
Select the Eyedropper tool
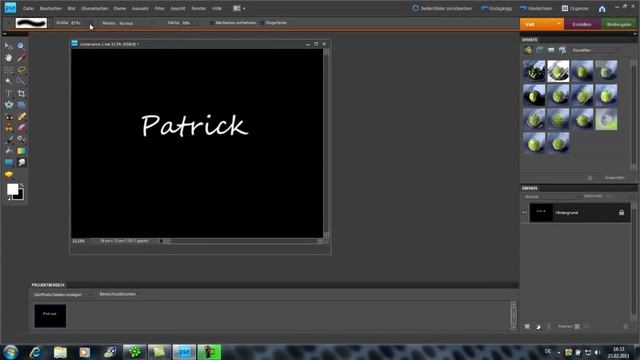pos(21,58)
